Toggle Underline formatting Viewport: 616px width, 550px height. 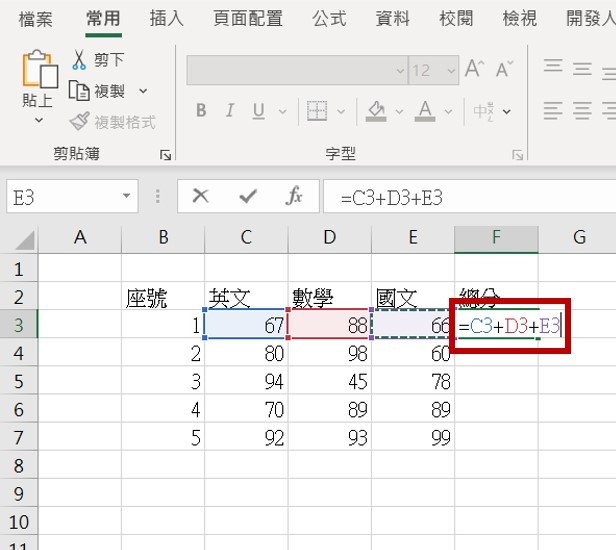[258, 111]
